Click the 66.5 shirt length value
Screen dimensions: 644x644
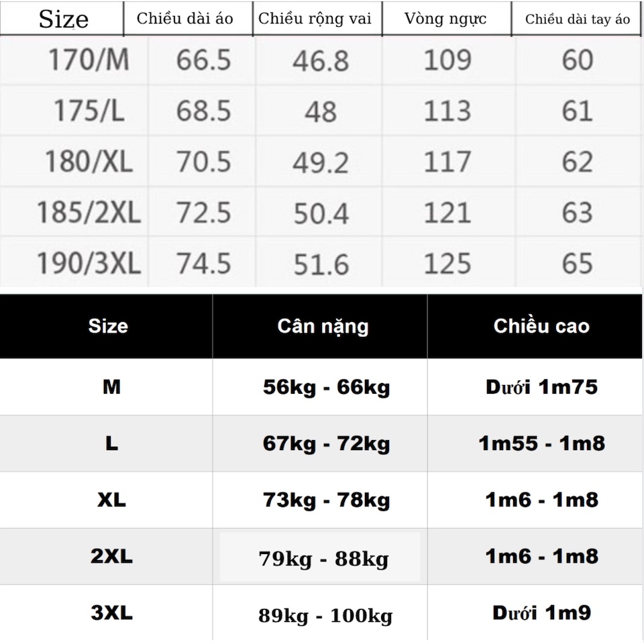[x=204, y=60]
